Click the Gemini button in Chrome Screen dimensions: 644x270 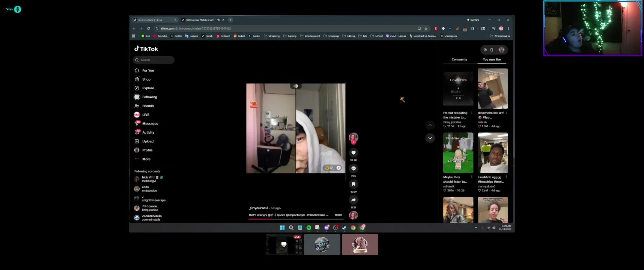coord(473,20)
